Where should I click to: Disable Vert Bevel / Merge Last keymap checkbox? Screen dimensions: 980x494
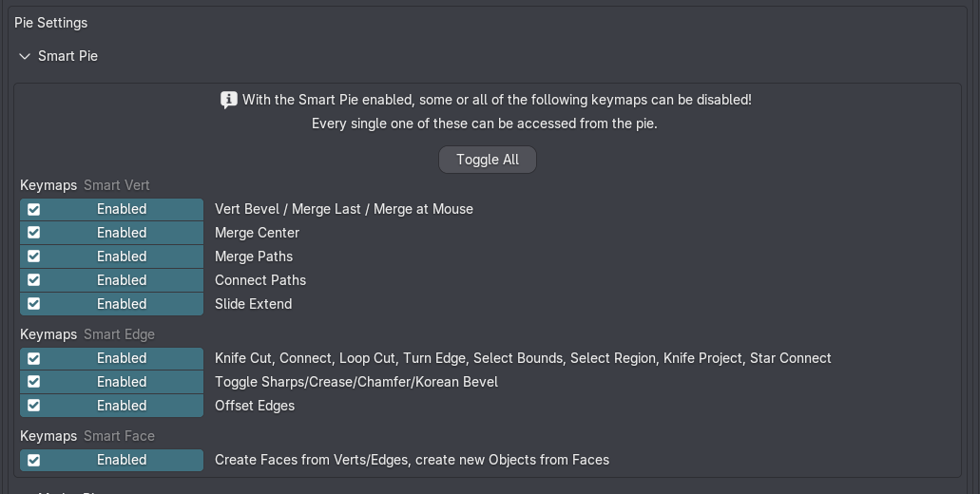tap(112, 209)
